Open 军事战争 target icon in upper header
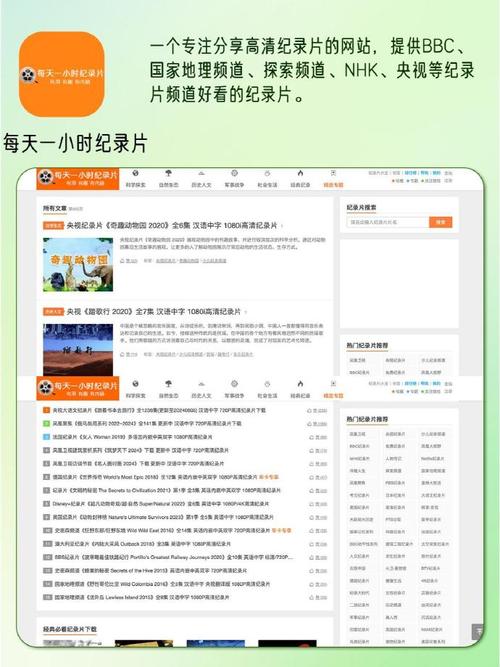This screenshot has width=500, height=667. tap(234, 173)
